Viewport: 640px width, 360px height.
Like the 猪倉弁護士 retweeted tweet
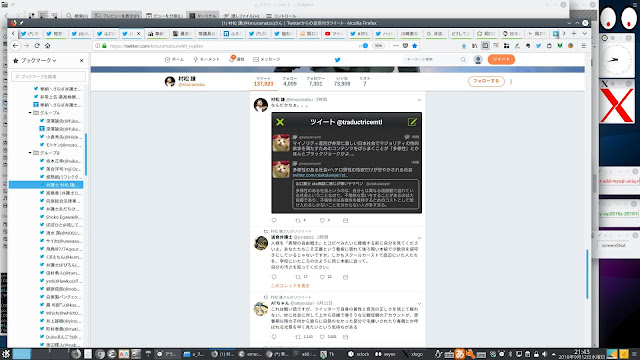[322, 277]
